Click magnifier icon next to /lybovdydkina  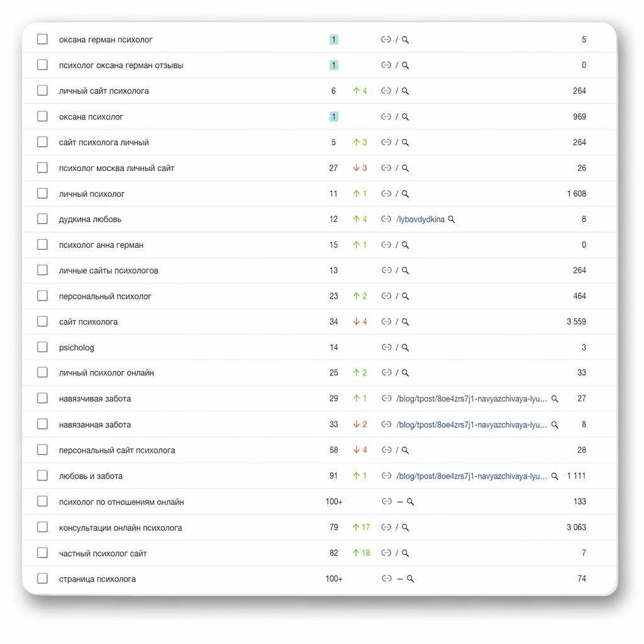(x=451, y=219)
